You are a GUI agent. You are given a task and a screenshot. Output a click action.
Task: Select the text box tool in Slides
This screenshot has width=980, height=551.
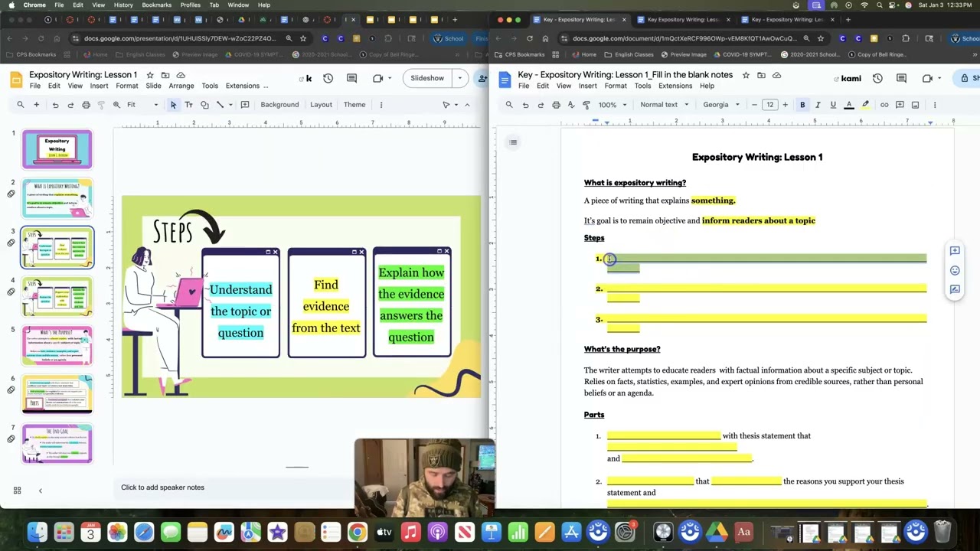[x=188, y=105]
